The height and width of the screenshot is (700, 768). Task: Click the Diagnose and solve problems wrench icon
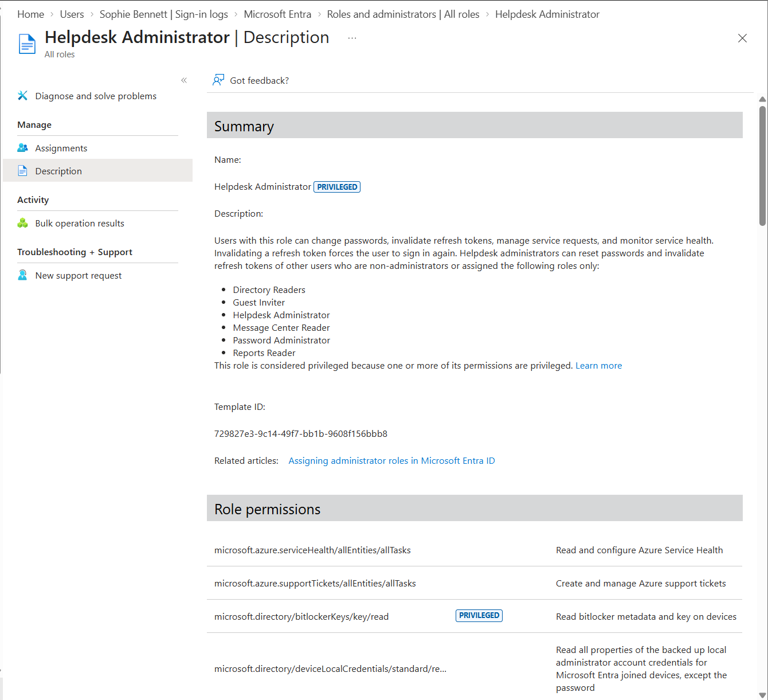point(22,96)
